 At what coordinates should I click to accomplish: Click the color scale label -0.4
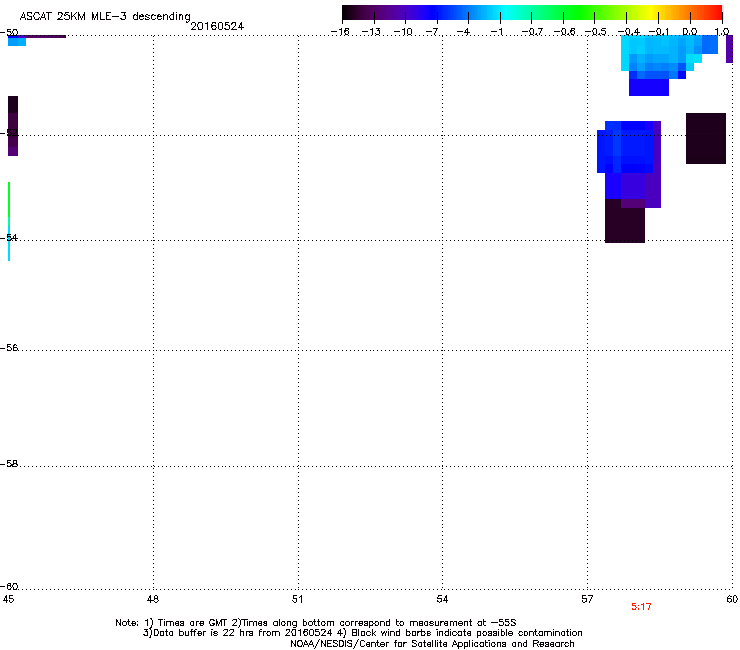point(629,32)
